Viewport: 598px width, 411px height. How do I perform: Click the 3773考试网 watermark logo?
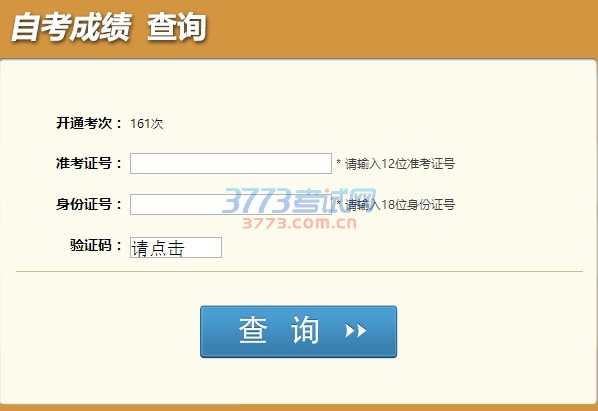tap(299, 201)
